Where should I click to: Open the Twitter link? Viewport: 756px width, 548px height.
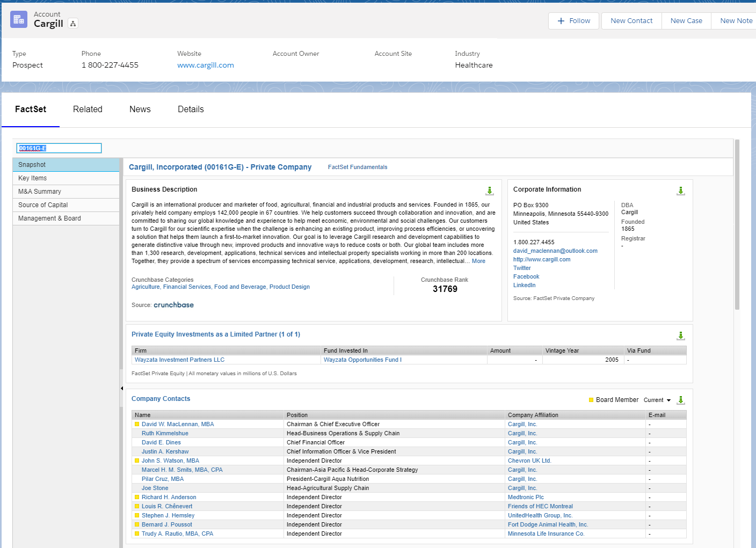tap(522, 268)
